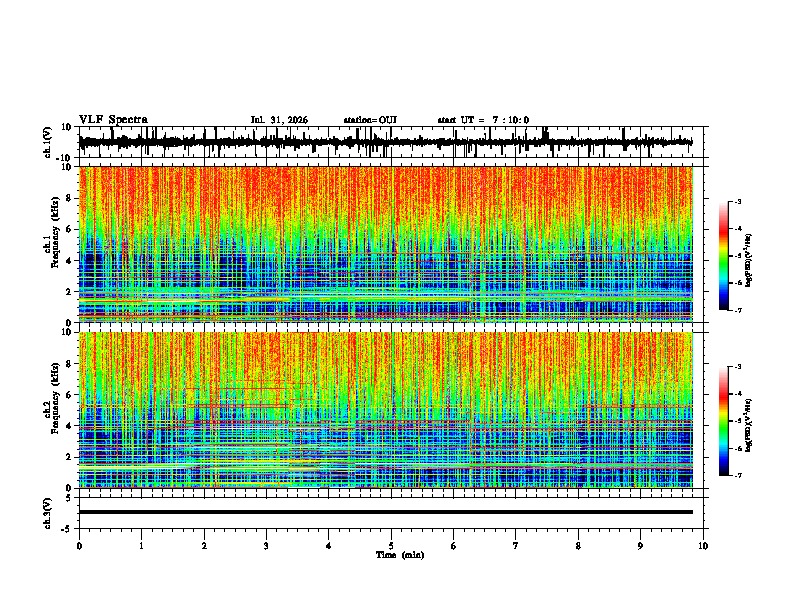Click the ch.2 colorbar units label

tap(748, 425)
